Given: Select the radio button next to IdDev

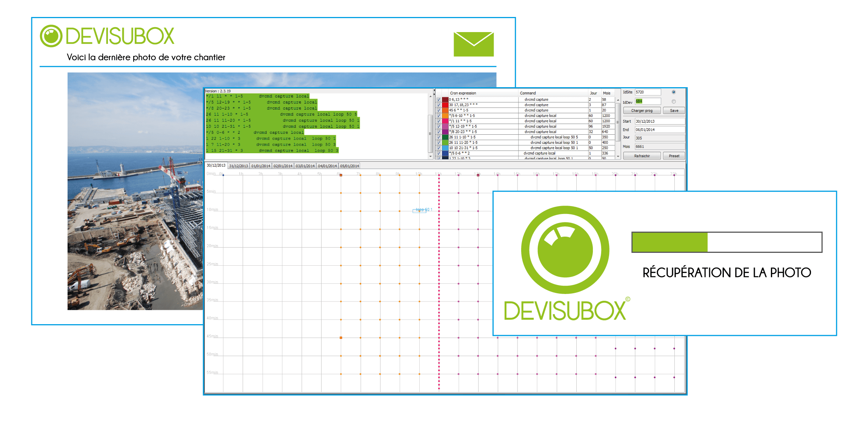Looking at the screenshot, I should [674, 102].
